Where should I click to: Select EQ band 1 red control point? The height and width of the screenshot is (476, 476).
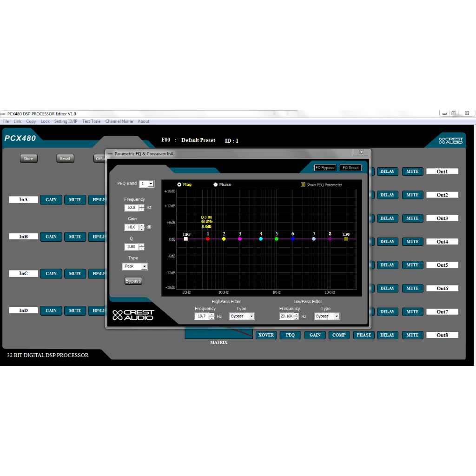coord(208,238)
